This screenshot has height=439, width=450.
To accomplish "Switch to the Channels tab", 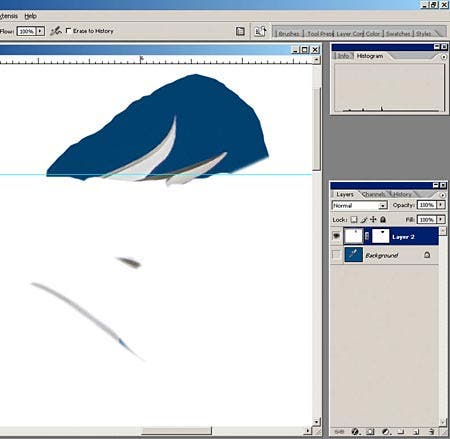I will pyautogui.click(x=373, y=194).
